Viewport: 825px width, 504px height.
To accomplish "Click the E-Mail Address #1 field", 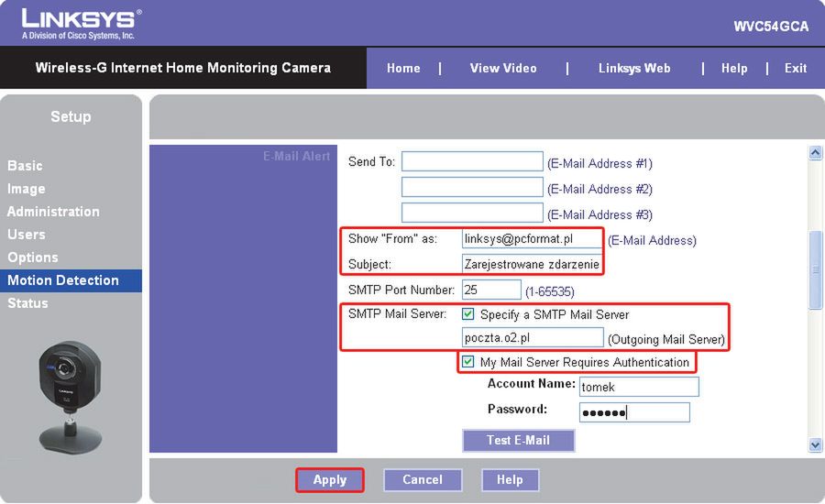I will tap(472, 161).
